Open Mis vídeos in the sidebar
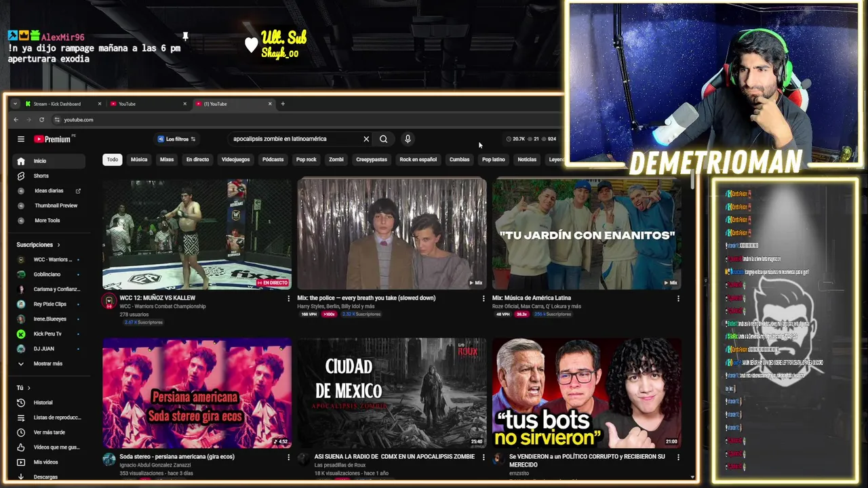 tap(49, 462)
